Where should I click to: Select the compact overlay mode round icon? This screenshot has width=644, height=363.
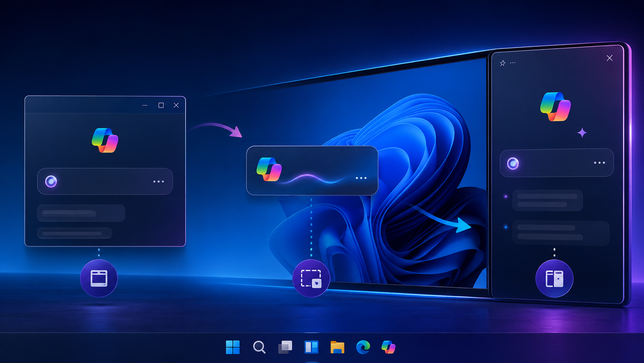pos(311,279)
